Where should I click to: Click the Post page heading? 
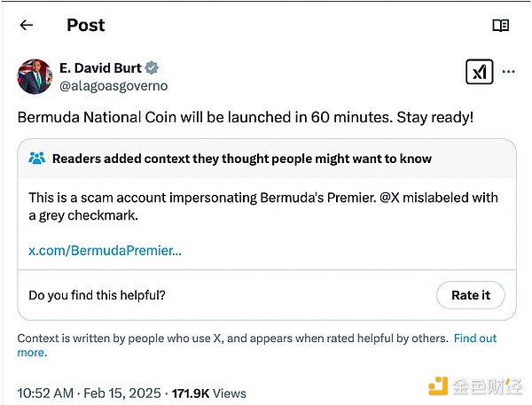click(x=85, y=25)
